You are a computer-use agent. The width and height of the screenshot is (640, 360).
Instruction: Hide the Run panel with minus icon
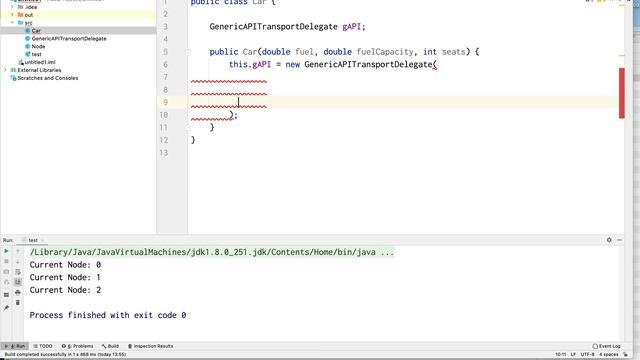[x=620, y=240]
